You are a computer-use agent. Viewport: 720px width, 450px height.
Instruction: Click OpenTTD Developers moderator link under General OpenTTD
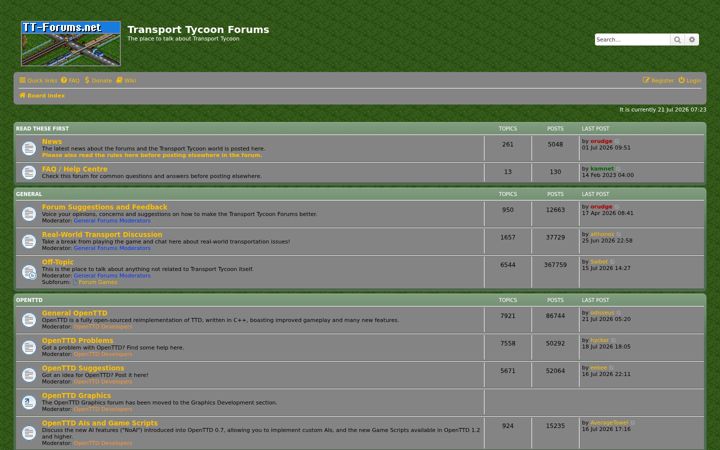(103, 326)
